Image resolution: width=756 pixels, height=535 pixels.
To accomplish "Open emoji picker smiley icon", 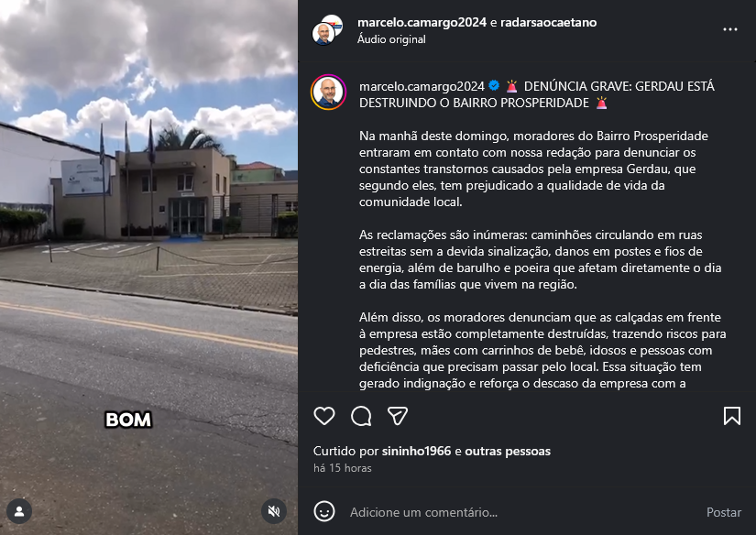I will pos(324,511).
